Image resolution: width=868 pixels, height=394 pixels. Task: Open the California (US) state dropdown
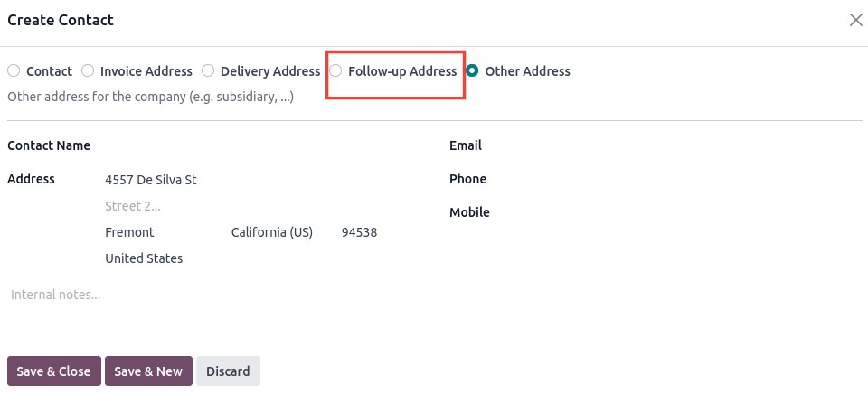[x=282, y=232]
